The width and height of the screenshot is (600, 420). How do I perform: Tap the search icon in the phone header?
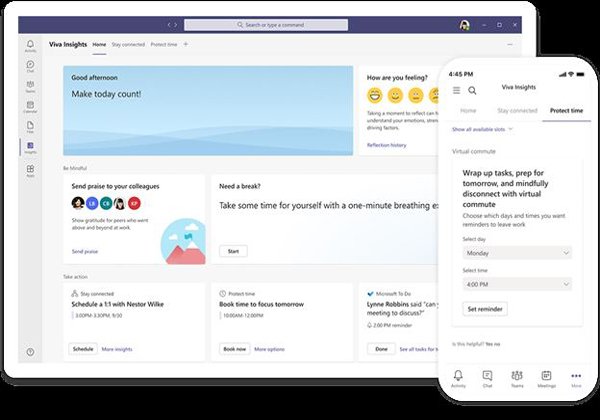pyautogui.click(x=472, y=91)
